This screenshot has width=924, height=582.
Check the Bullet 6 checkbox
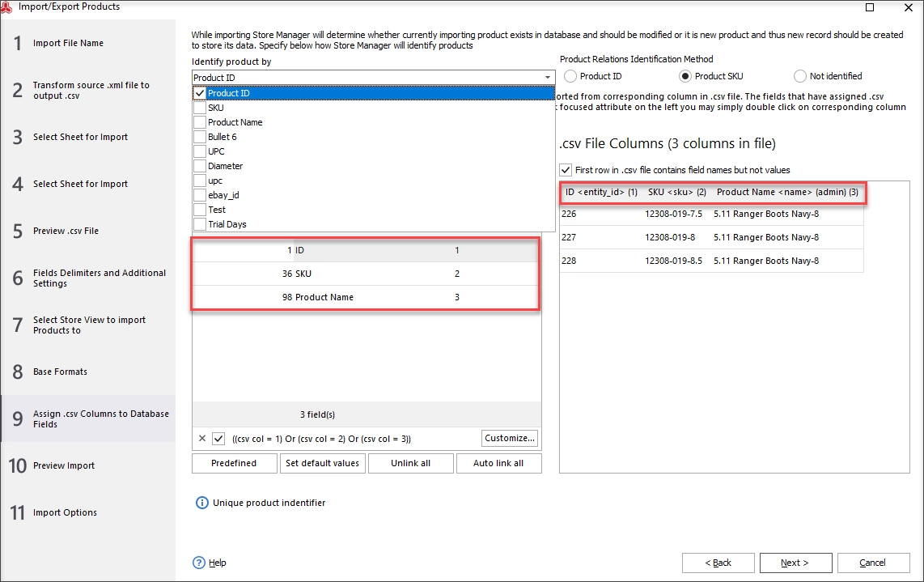click(200, 137)
